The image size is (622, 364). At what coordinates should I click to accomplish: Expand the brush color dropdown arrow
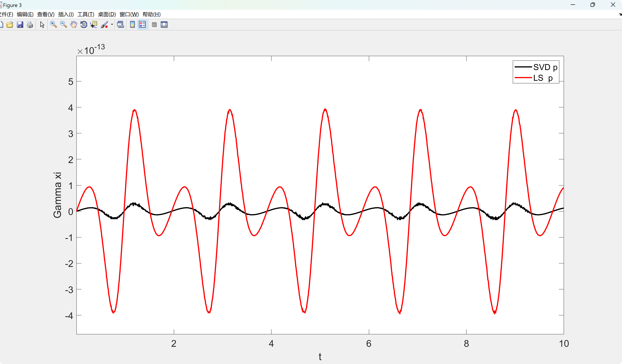[112, 25]
